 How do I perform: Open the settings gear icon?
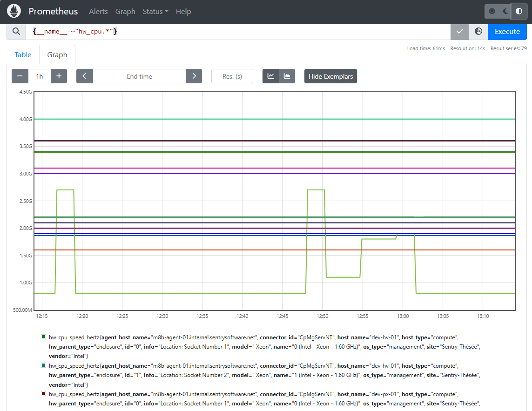point(492,11)
